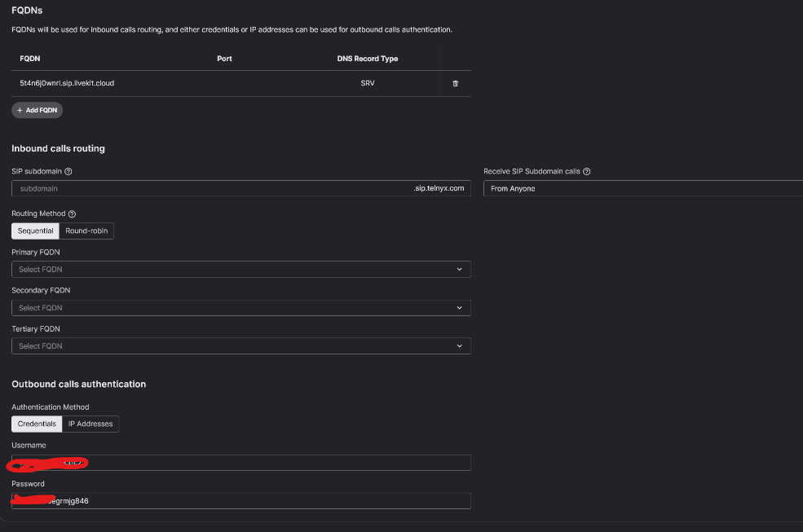Screen dimensions: 803x532
Task: Select the 5t4n6j0wnri.sip.livekit.cloud FQDN entry
Action: coord(67,83)
